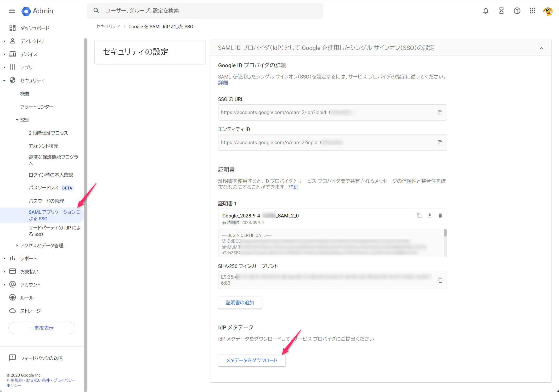Click the フィードバックの送信 icon
The height and width of the screenshot is (392, 559).
pos(13,357)
